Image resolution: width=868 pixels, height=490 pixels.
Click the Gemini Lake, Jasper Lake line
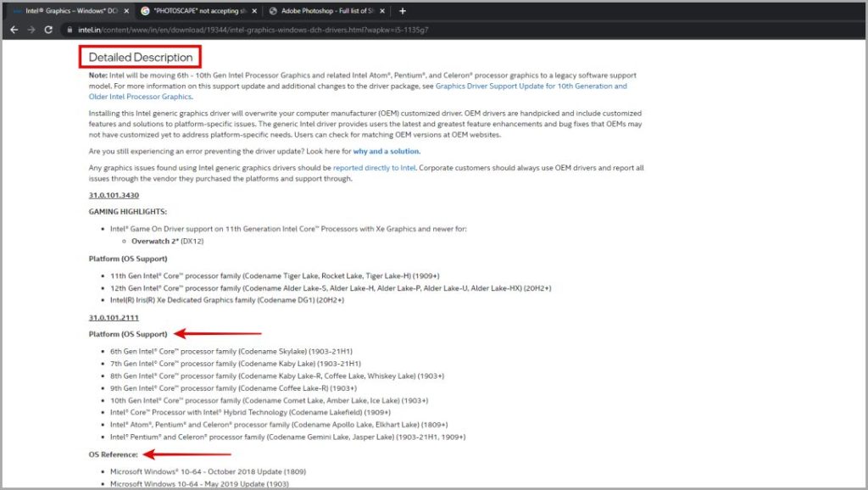pos(287,437)
